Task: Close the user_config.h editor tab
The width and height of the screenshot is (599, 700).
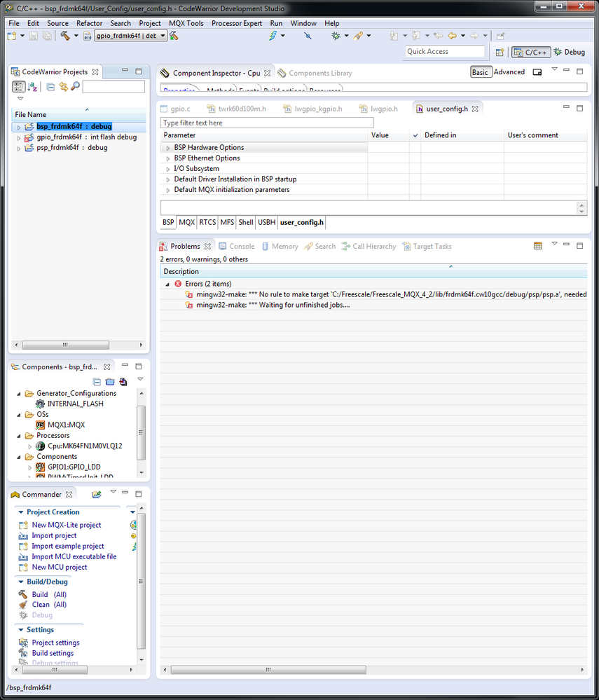Action: 475,109
